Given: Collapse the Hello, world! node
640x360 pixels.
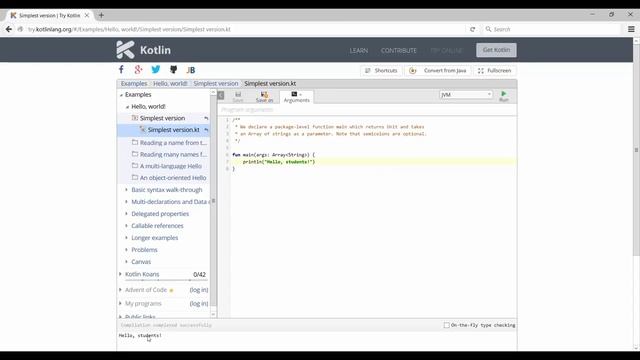Looking at the screenshot, I should (x=127, y=107).
